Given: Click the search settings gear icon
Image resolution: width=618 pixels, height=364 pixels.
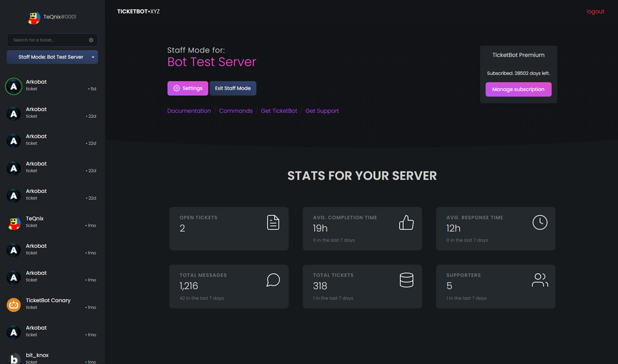Looking at the screenshot, I should click(x=91, y=40).
